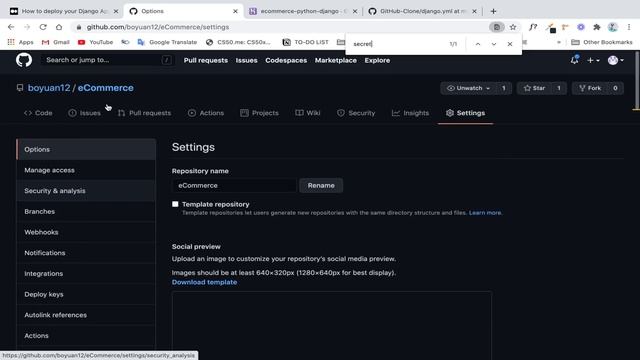Open the Code tab
The width and height of the screenshot is (640, 360).
pyautogui.click(x=38, y=113)
